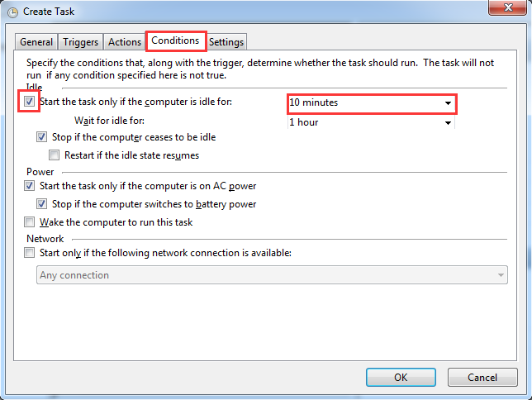Image resolution: width=532 pixels, height=400 pixels.
Task: Select the Conditions tab
Action: coord(176,40)
